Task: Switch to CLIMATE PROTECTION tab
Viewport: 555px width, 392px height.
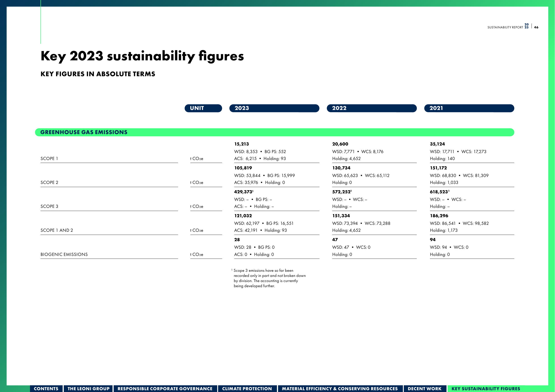Action: (x=247, y=388)
